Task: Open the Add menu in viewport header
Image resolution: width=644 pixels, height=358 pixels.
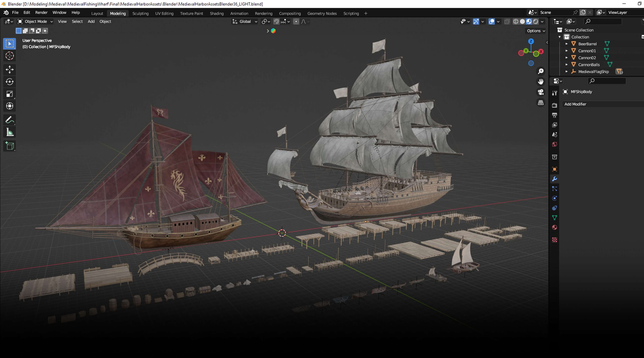Action: 91,21
